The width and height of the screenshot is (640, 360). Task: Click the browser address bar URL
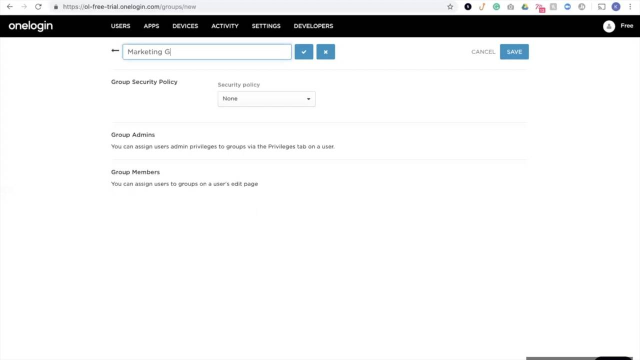point(129,7)
